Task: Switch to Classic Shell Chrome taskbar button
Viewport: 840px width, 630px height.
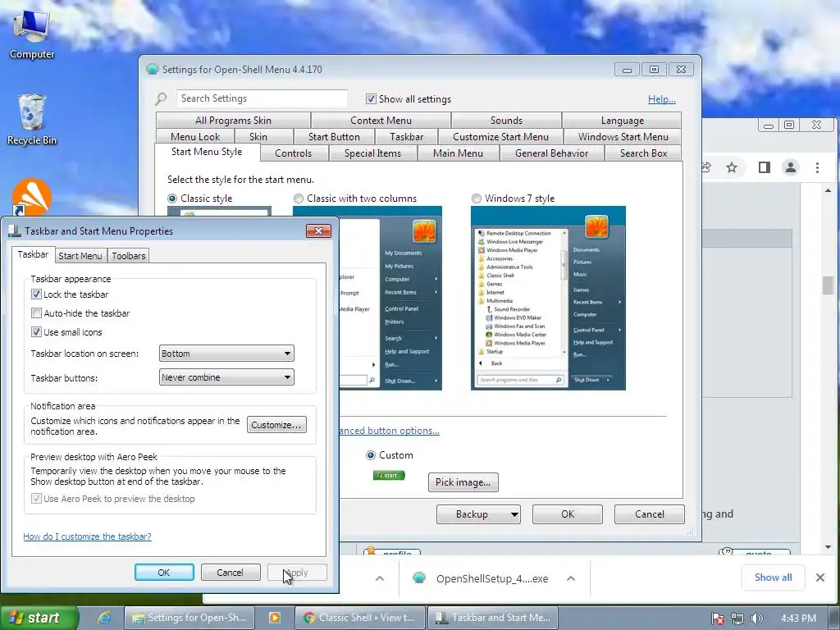Action: click(360, 618)
